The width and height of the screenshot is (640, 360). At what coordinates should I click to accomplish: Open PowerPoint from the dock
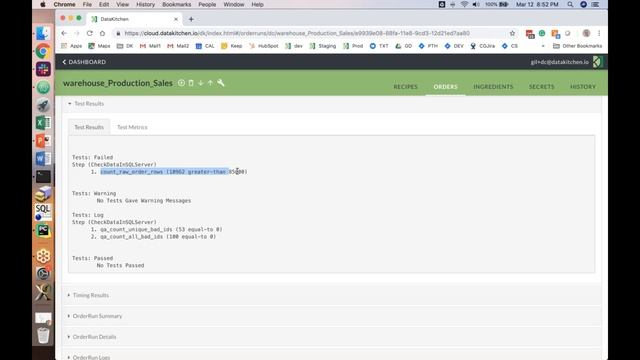tap(43, 140)
